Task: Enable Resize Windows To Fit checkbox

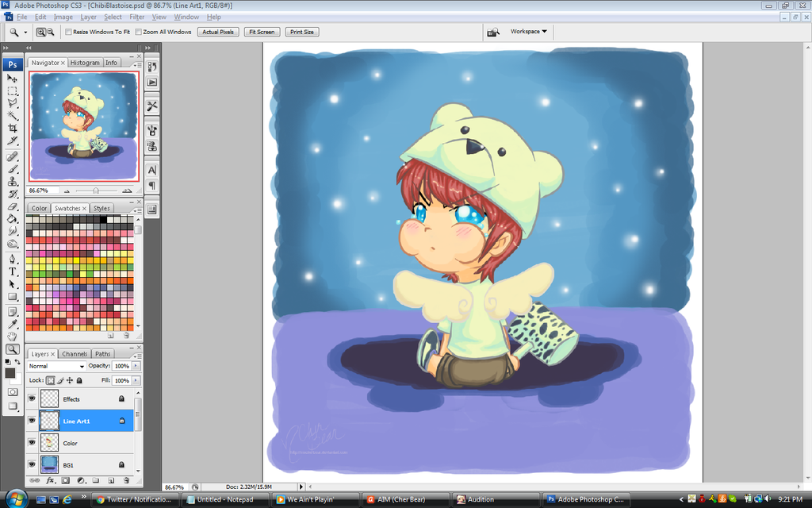Action: [68, 33]
